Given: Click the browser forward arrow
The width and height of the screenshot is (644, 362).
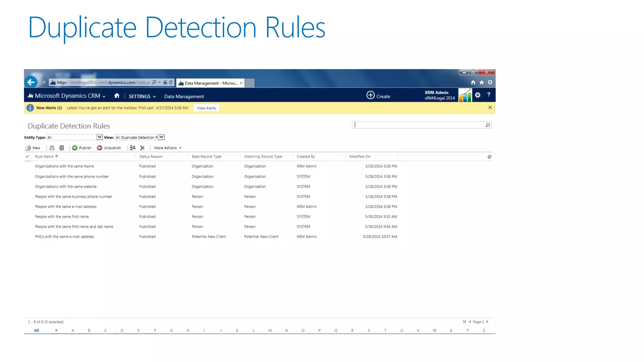Looking at the screenshot, I should pos(43,82).
